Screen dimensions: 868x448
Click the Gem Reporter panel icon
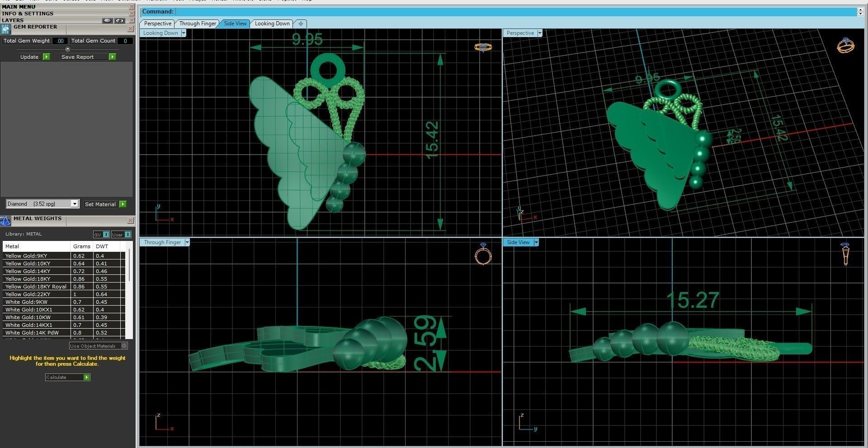5,29
